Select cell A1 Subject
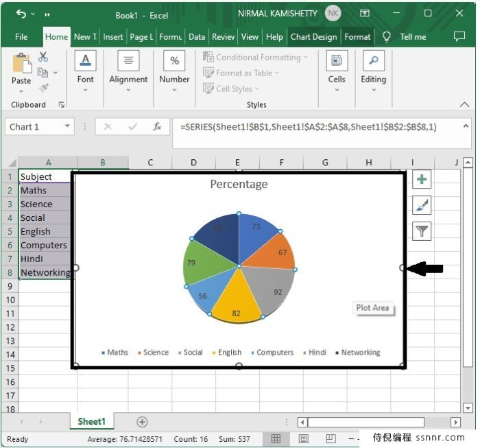 pos(45,176)
